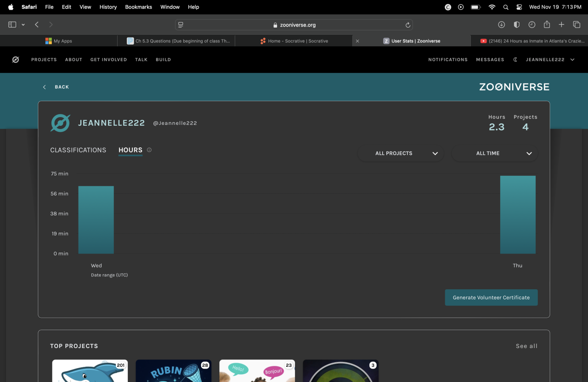Viewport: 588px width, 382px height.
Task: Switch to the 24 Hours as Inmate YouTube tab
Action: click(x=530, y=41)
